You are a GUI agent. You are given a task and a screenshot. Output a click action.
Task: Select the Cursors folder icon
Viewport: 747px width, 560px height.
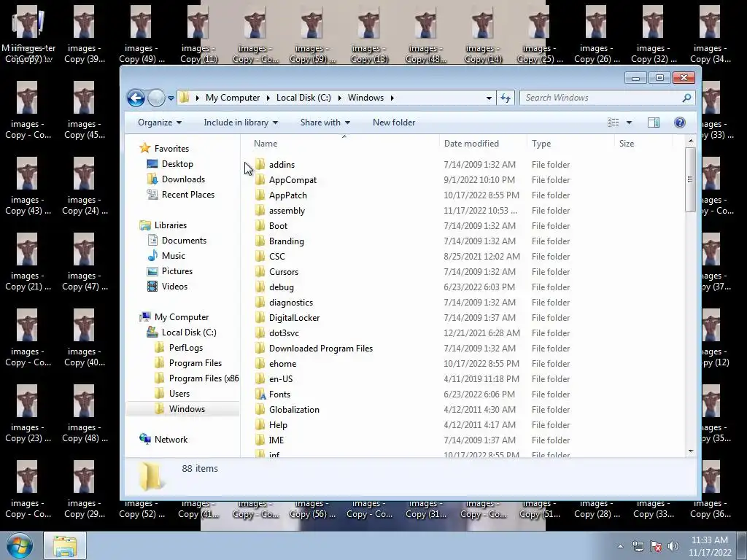pos(260,271)
